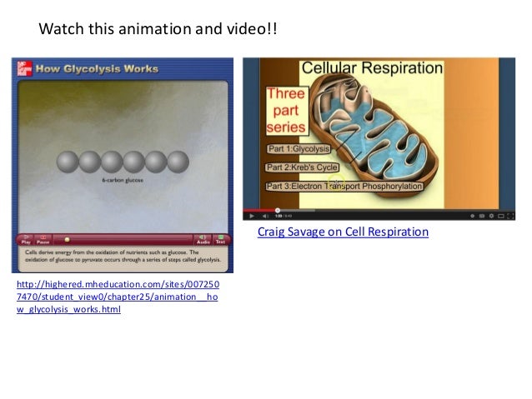Open video settings gear icon

(x=491, y=216)
